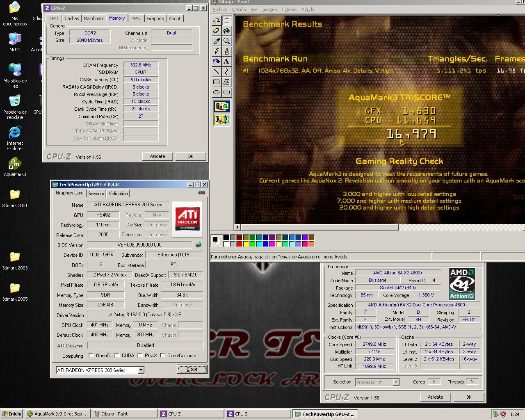Click Close in the GPU-Z window
Image resolution: width=525 pixels, height=420 pixels.
click(x=192, y=369)
